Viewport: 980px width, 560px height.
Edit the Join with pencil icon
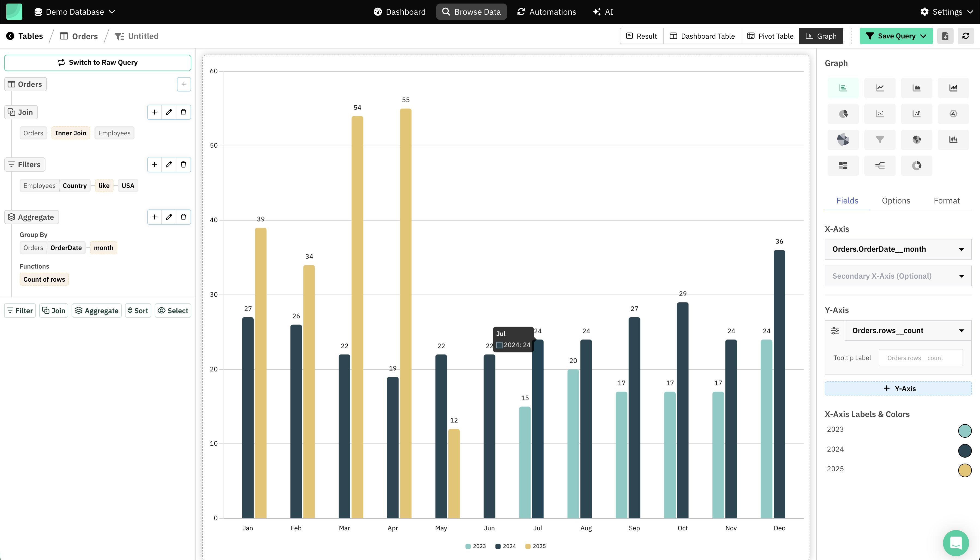tap(169, 112)
